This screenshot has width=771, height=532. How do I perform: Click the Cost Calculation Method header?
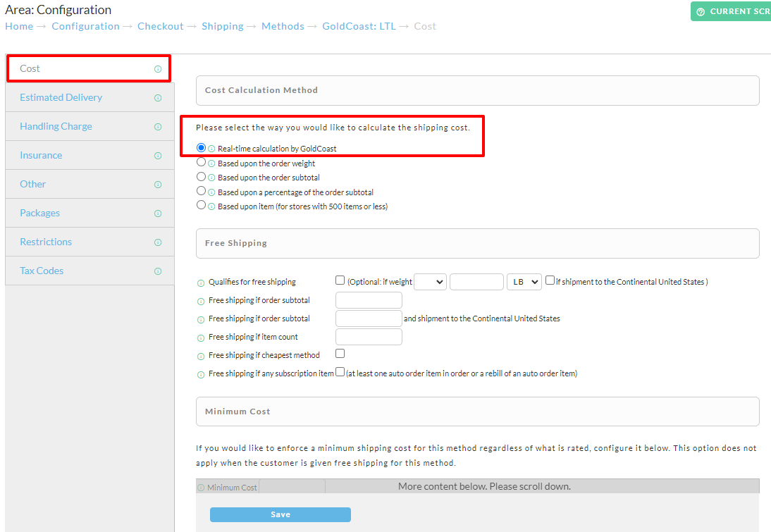coord(477,90)
